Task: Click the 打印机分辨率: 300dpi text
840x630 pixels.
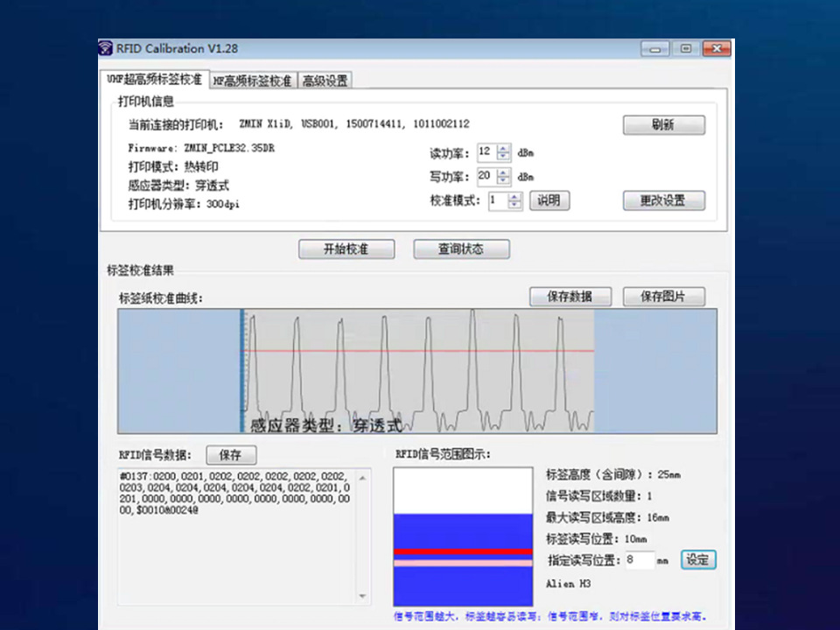Action: pyautogui.click(x=184, y=204)
